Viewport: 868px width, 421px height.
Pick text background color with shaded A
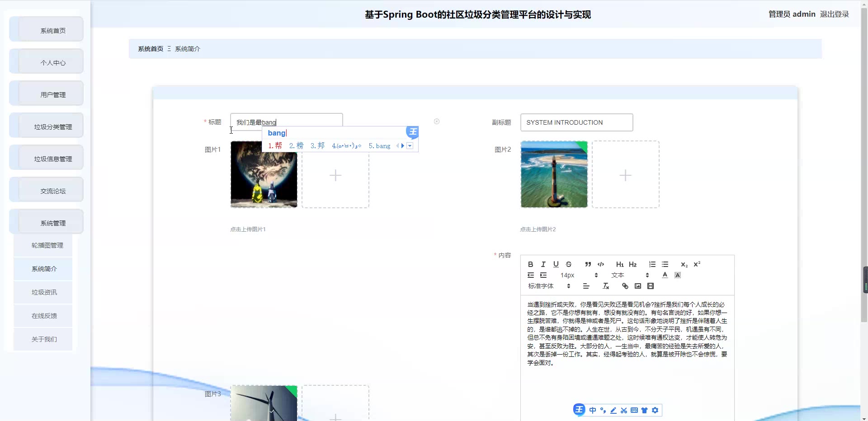tap(677, 275)
